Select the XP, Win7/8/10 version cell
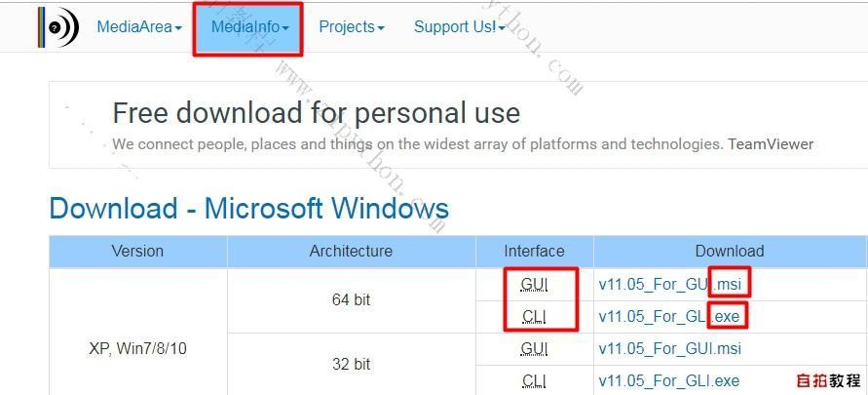The image size is (868, 395). coord(137,349)
